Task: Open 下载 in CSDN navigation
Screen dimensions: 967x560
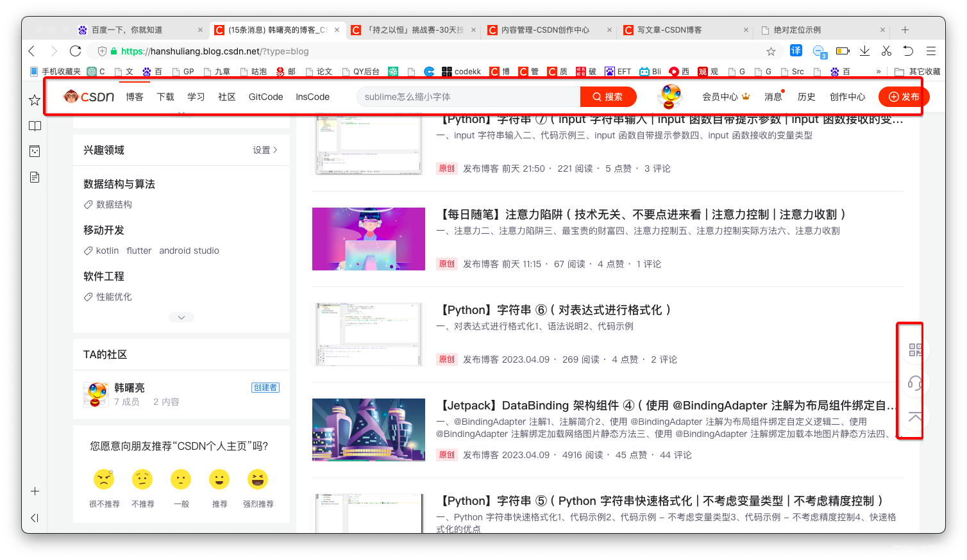Action: coord(165,97)
